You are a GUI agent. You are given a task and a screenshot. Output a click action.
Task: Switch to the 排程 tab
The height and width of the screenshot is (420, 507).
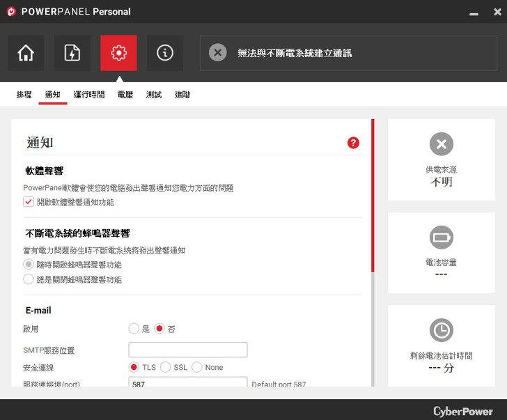point(24,95)
